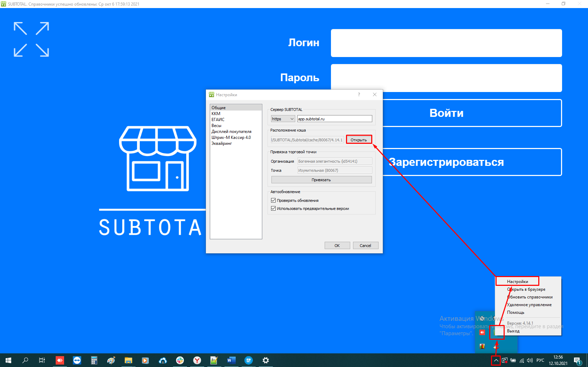Click the fullscreen arrows icon
588x367 pixels.
(x=31, y=39)
